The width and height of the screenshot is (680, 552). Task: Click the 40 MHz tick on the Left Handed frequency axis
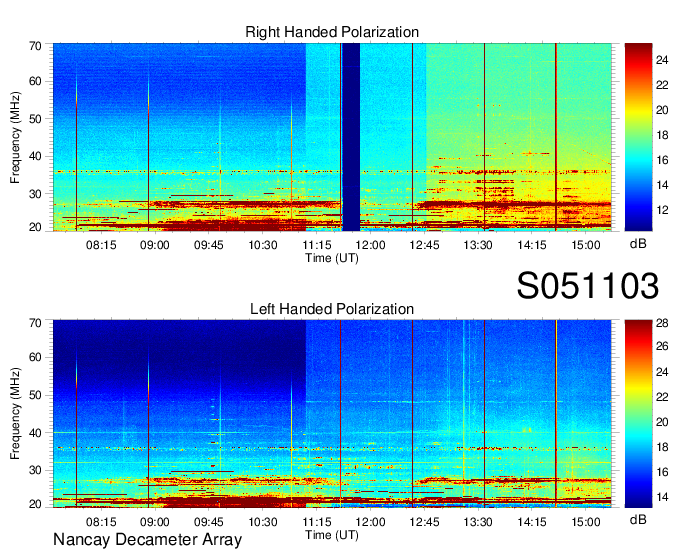[35, 433]
